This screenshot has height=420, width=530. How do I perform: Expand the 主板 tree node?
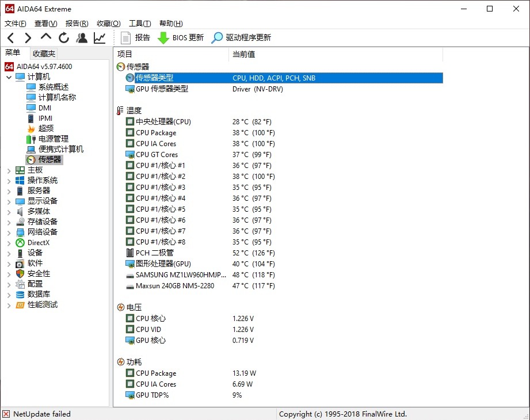pyautogui.click(x=9, y=171)
